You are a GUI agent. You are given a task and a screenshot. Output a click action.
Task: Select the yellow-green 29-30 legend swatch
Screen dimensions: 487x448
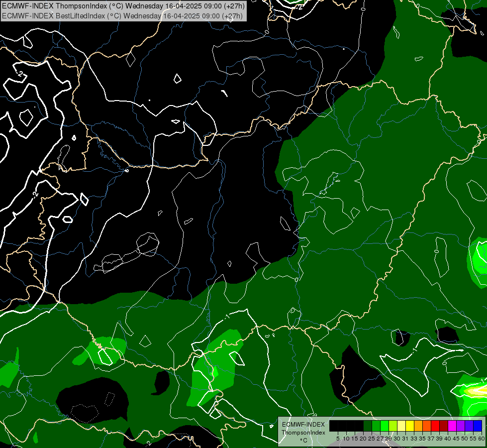(x=393, y=426)
